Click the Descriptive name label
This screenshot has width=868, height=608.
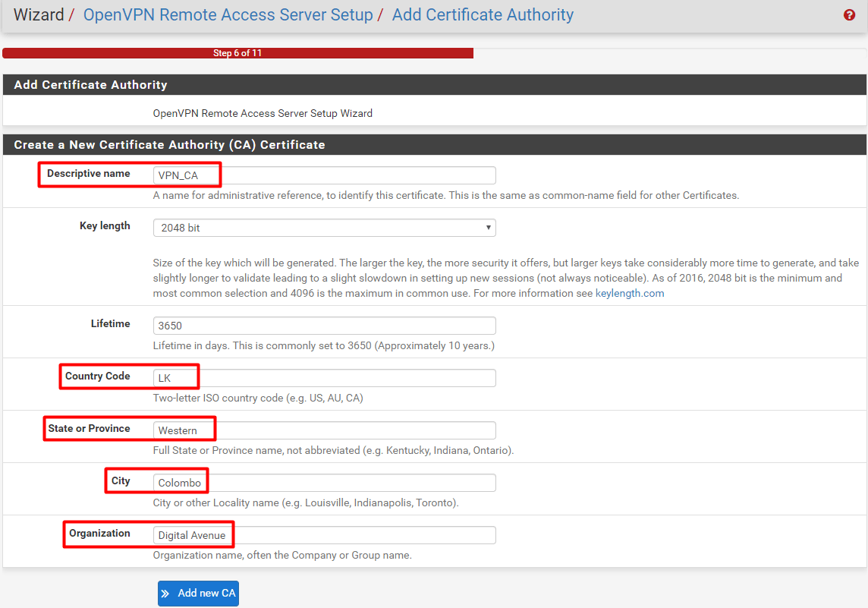coord(88,174)
